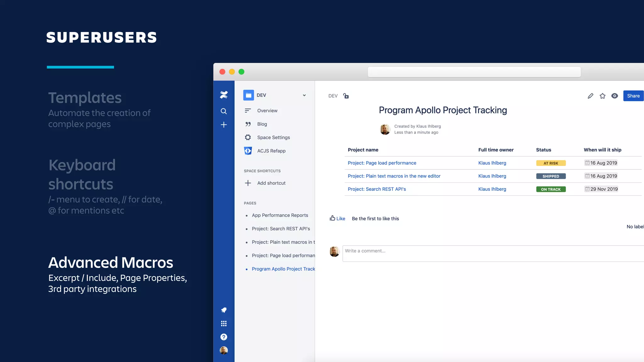Click Klaus Ihlberg in the Plain text macros row
Viewport: 644px width, 362px height.
pos(492,176)
